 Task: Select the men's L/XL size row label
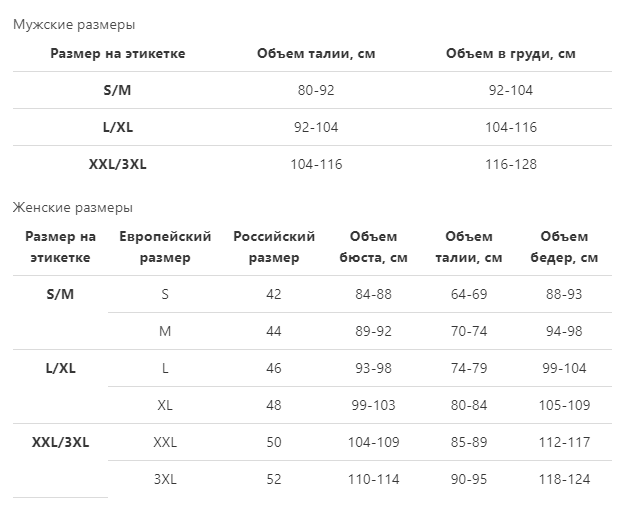point(118,127)
